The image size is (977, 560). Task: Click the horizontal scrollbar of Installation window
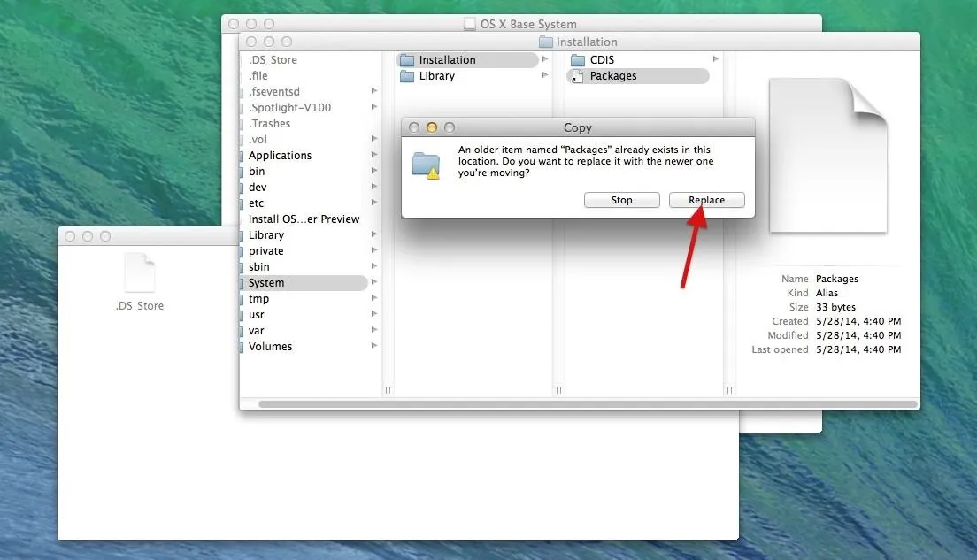(588, 404)
